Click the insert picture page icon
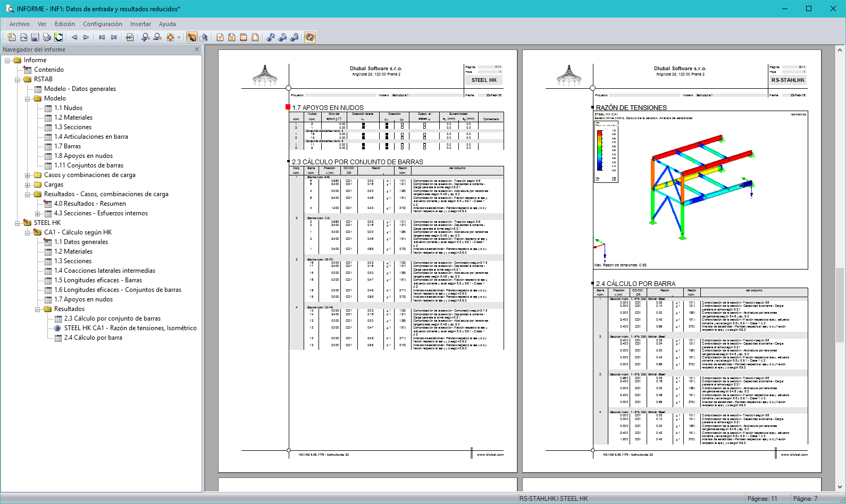This screenshot has height=504, width=846. (23, 37)
